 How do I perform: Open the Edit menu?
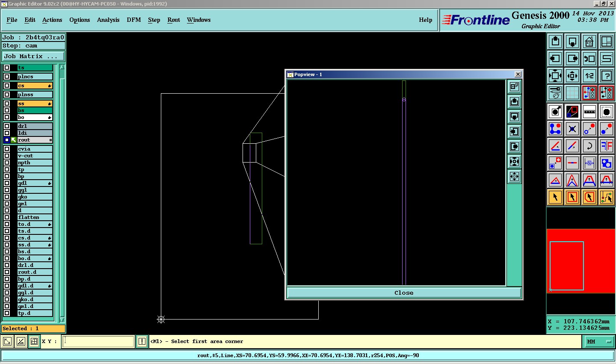30,20
